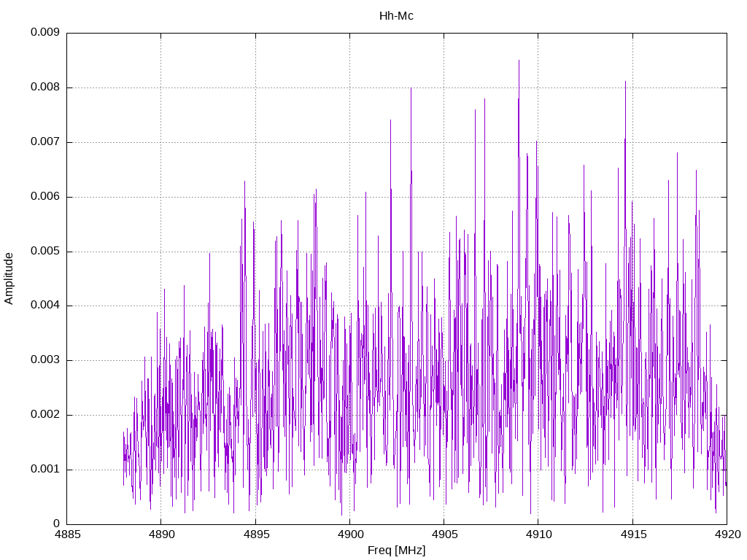This screenshot has height=560, width=747.
Task: Click the plot title Hh-Mc
Action: [396, 16]
